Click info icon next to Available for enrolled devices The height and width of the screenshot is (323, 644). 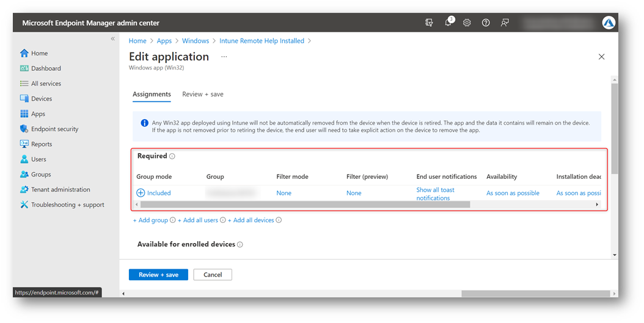point(240,245)
